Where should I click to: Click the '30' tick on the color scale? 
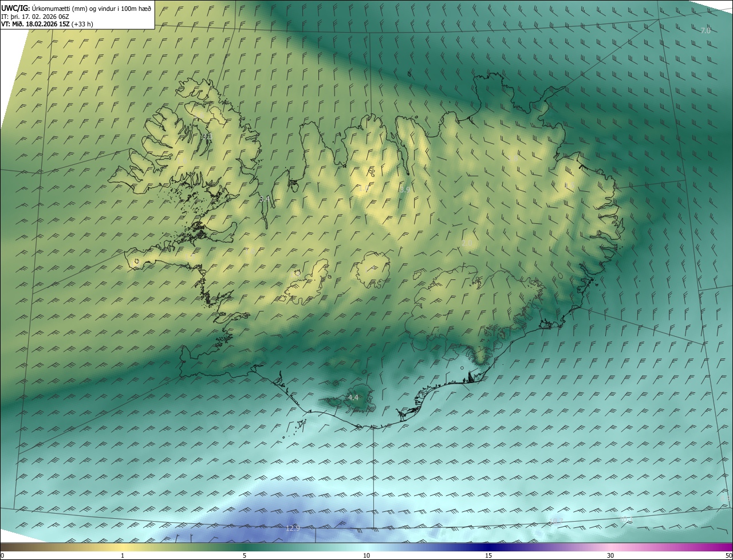610,556
